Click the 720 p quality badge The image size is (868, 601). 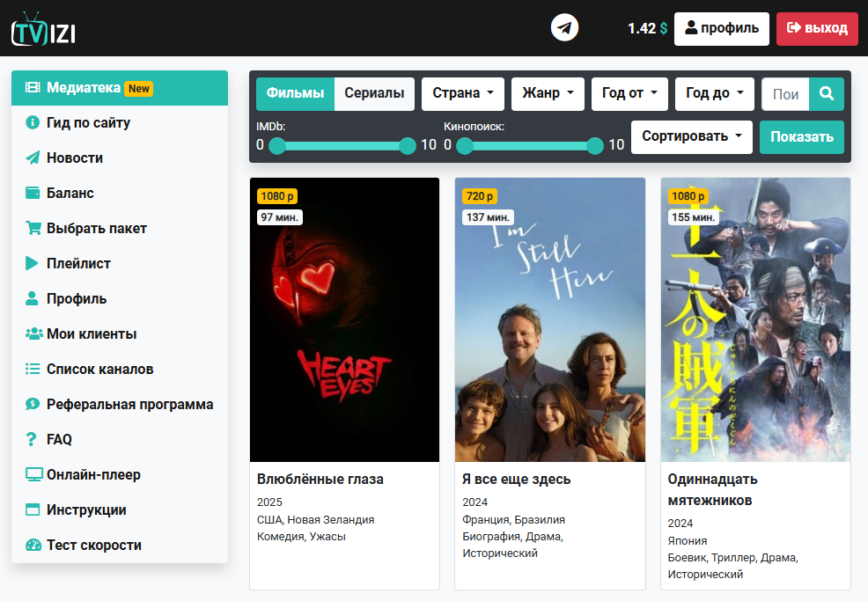[x=480, y=196]
